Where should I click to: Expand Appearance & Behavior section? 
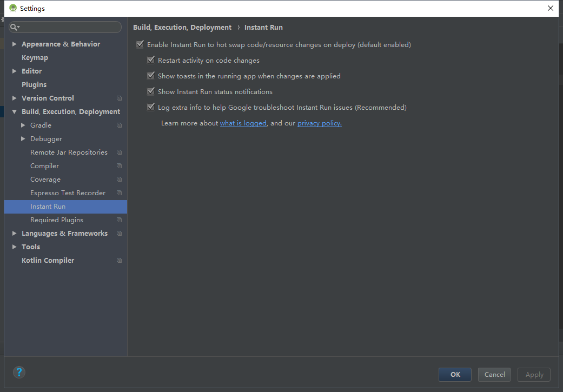pos(15,44)
